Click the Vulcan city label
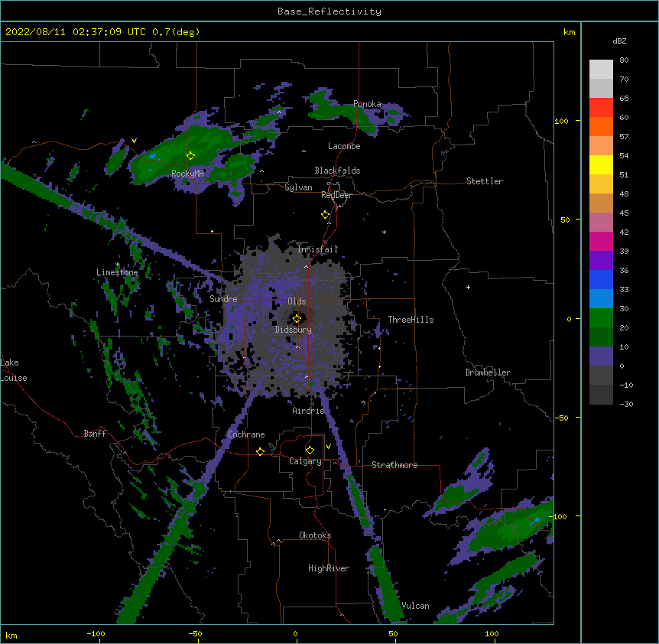This screenshot has height=644, width=659. tap(415, 606)
